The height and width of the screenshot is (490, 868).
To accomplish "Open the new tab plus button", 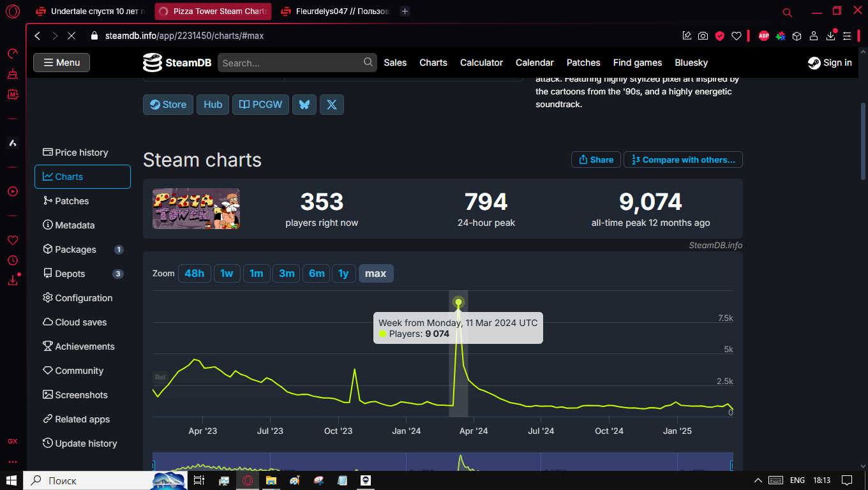I will pyautogui.click(x=405, y=11).
